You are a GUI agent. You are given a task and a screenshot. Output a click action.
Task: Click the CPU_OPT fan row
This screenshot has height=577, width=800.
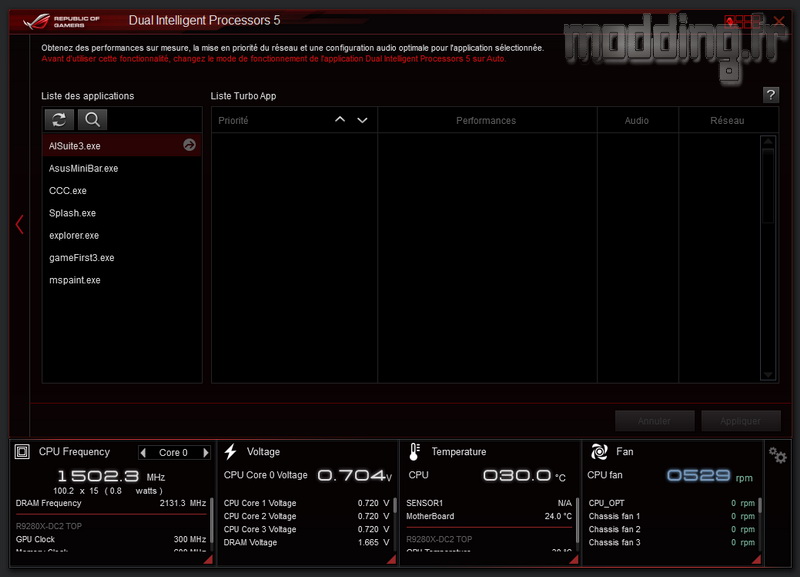(671, 503)
